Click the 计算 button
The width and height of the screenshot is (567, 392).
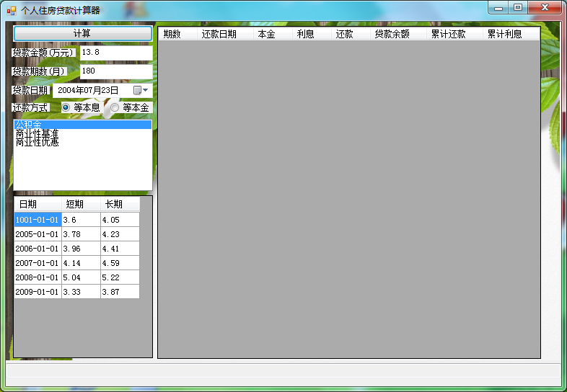[83, 34]
